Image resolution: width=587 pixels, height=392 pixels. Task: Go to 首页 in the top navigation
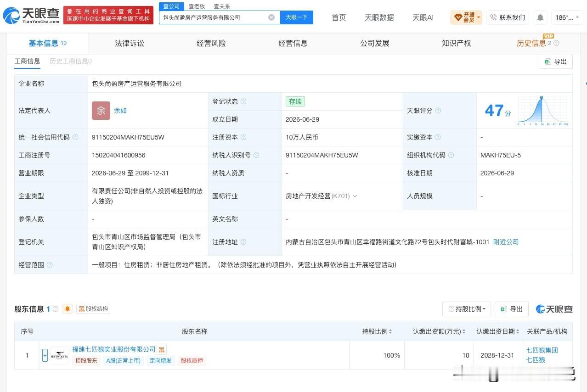point(339,17)
